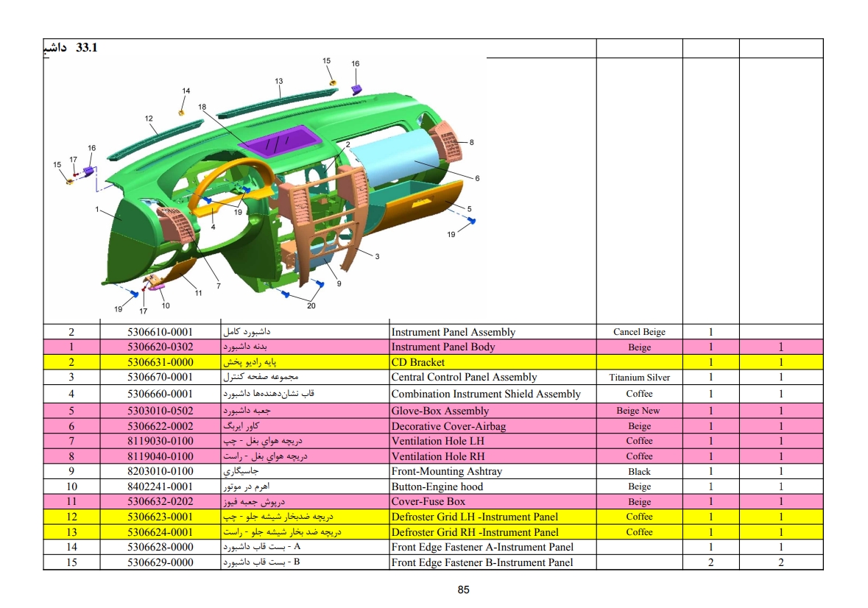Click callout label 6 near airbag cover
Screen dimensions: 868x608
477,178
